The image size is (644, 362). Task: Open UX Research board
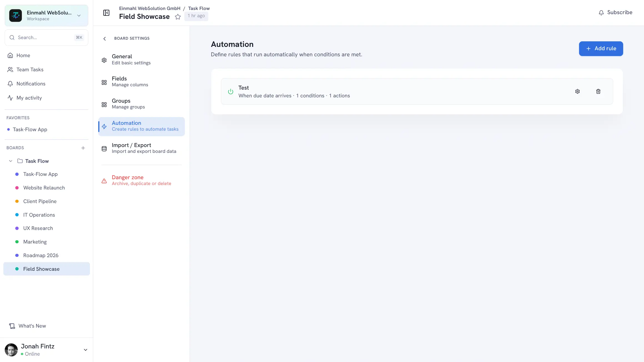47,228
